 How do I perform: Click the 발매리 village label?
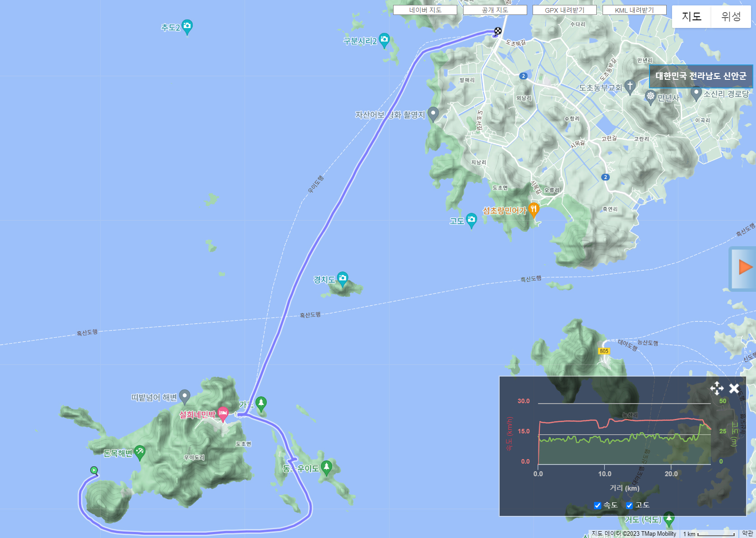click(467, 80)
